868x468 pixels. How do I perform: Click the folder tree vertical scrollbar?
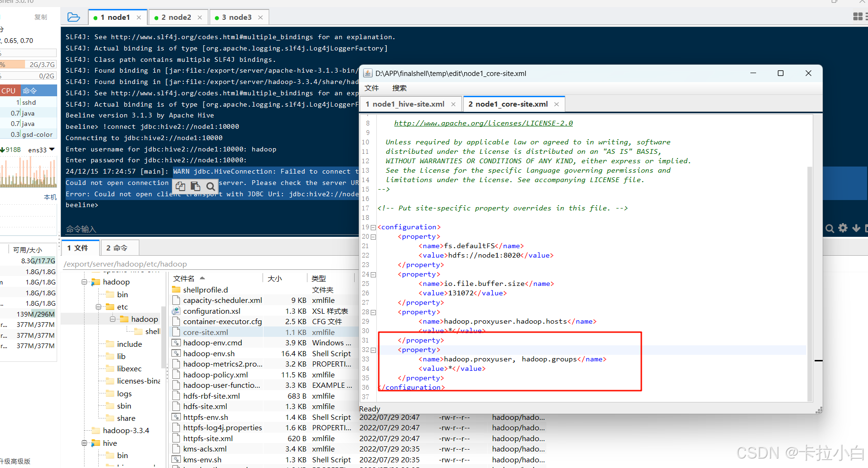coord(164,337)
